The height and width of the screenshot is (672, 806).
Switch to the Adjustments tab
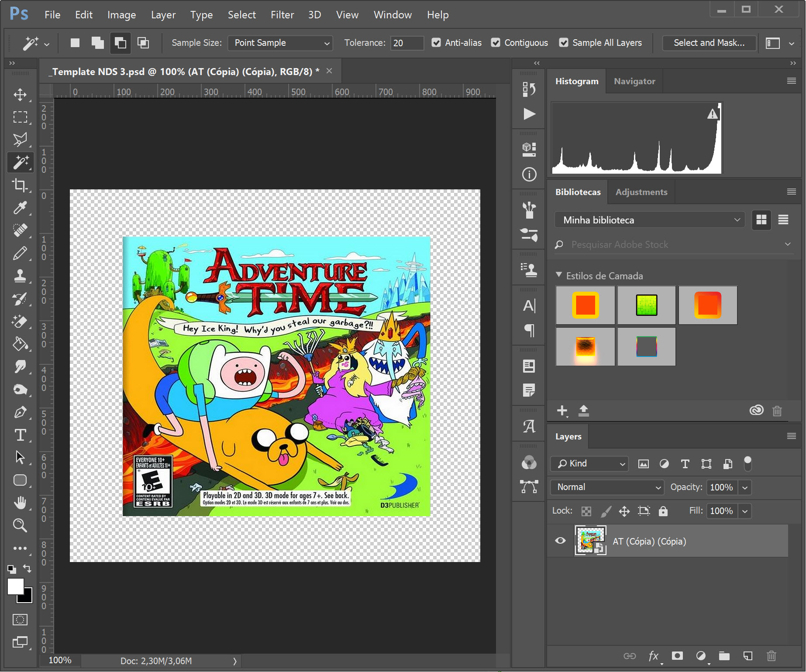click(641, 192)
